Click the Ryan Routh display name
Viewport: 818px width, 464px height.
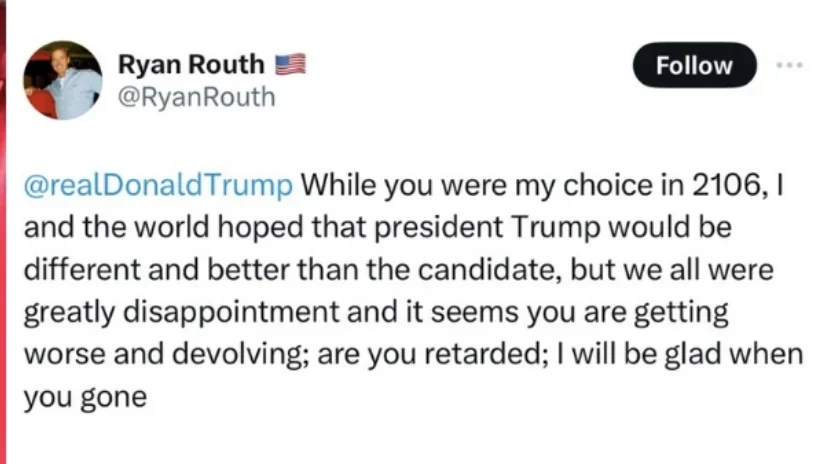click(x=191, y=65)
